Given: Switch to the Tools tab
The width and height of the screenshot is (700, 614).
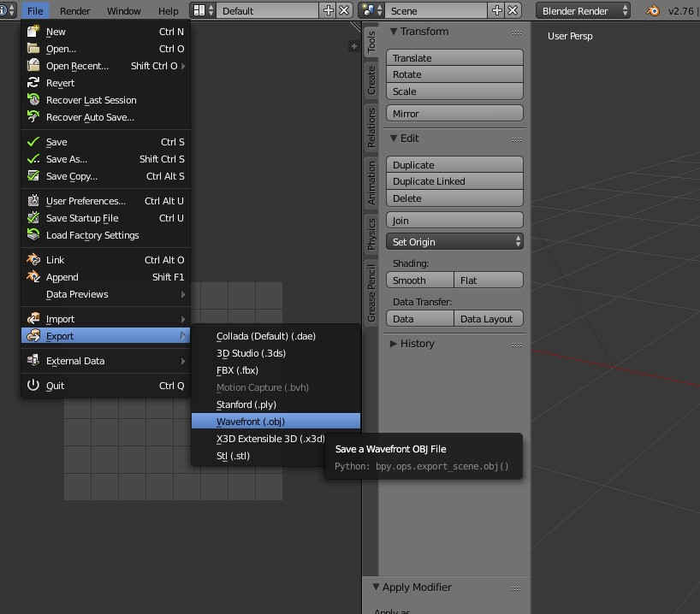Looking at the screenshot, I should (x=371, y=42).
